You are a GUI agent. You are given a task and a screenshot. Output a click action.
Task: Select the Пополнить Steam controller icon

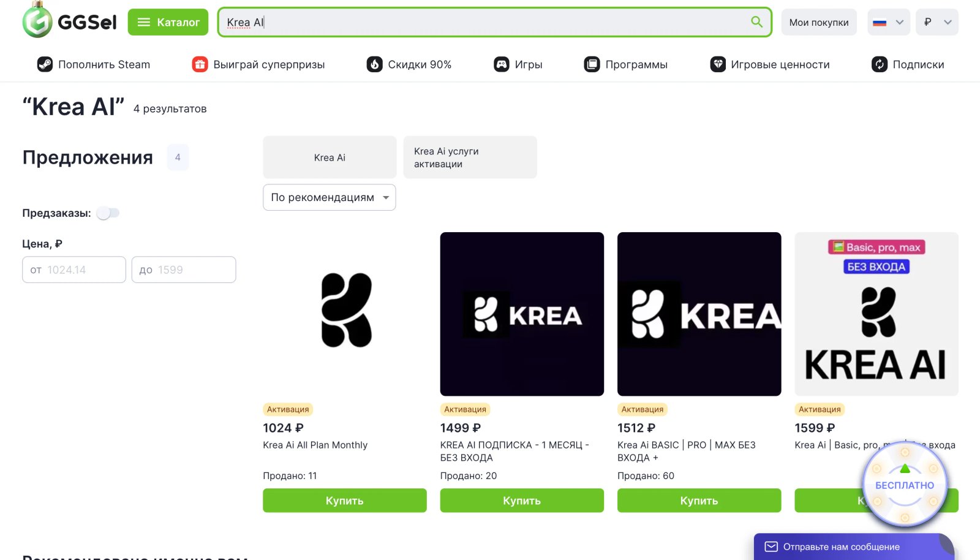[x=45, y=64]
